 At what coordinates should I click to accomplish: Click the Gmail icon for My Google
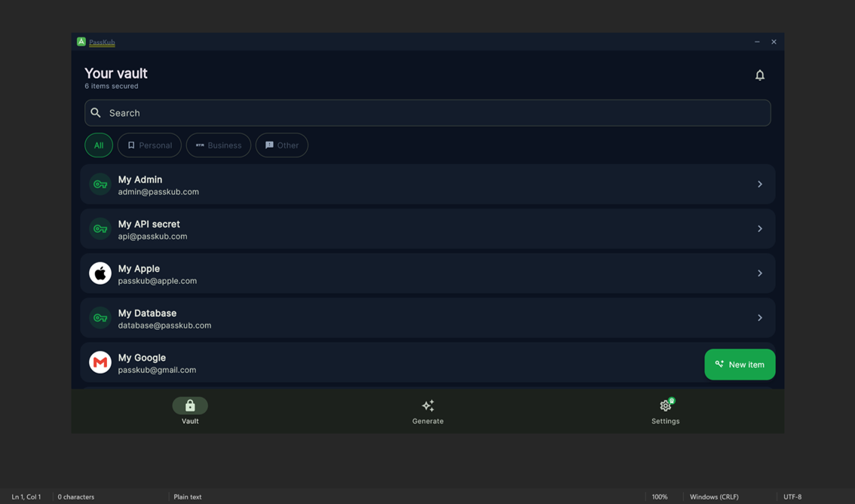pos(100,362)
